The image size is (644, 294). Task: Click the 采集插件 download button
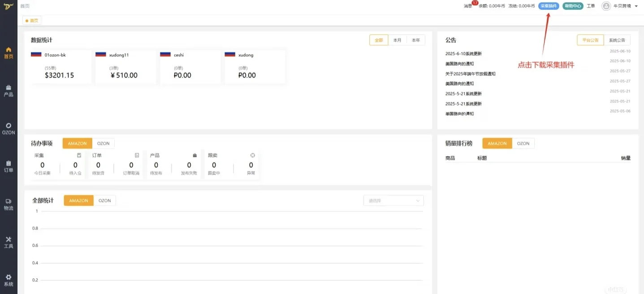[549, 6]
